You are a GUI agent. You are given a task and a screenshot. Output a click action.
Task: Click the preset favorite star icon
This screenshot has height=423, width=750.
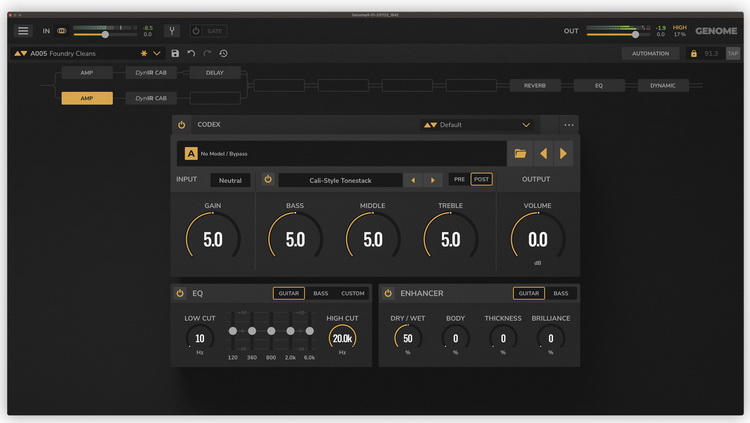point(143,54)
